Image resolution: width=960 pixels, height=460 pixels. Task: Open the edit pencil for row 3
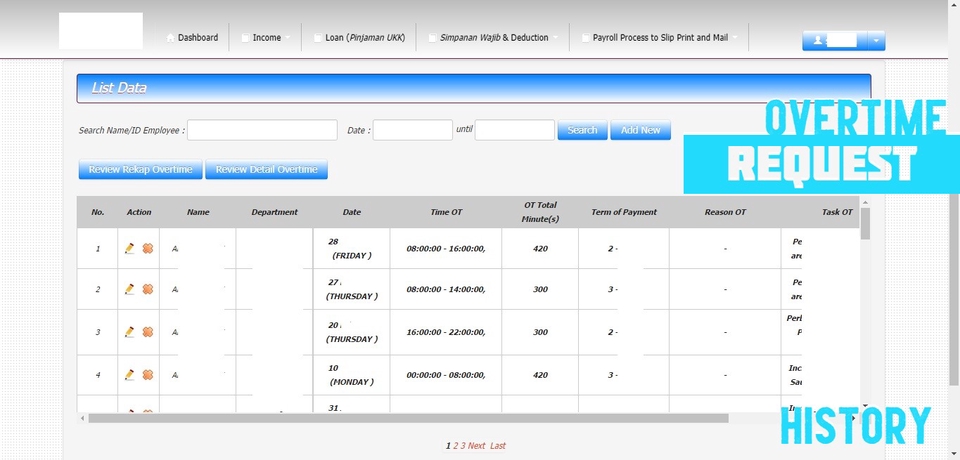(x=129, y=331)
